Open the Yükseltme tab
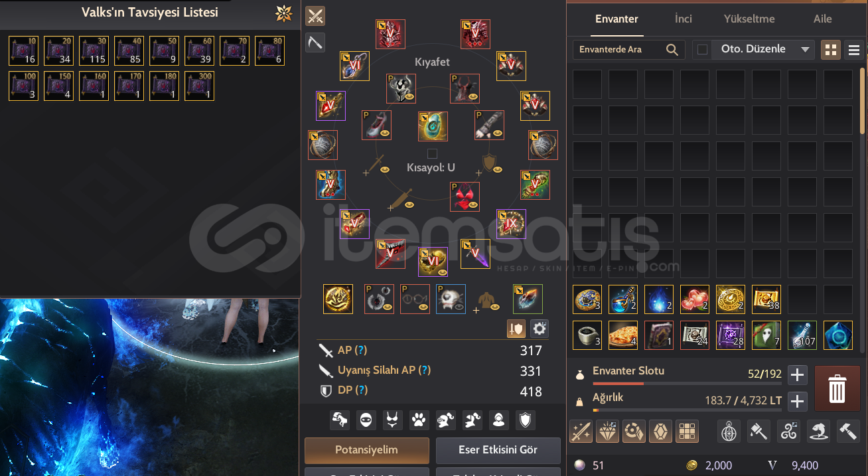Image resolution: width=868 pixels, height=476 pixels. click(x=749, y=19)
